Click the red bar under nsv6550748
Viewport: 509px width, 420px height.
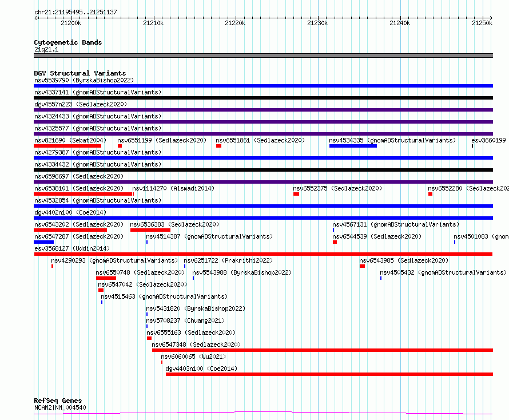pos(106,278)
